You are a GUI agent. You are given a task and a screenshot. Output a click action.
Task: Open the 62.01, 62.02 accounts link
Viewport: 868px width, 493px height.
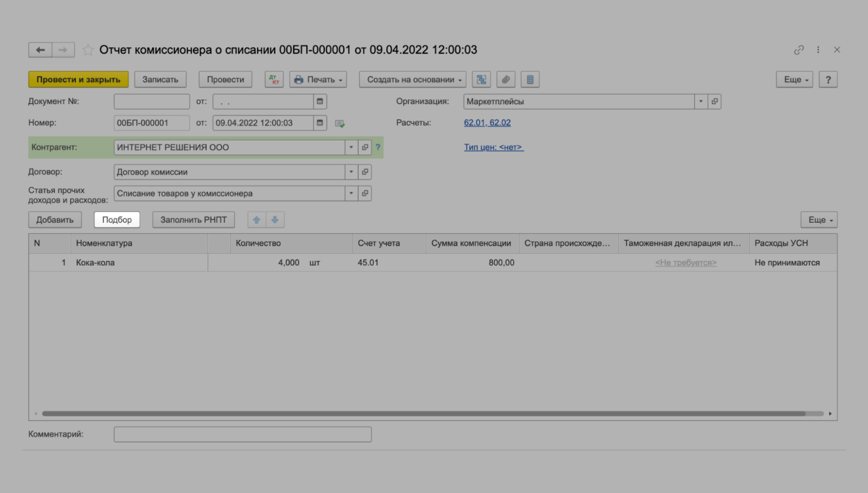487,123
